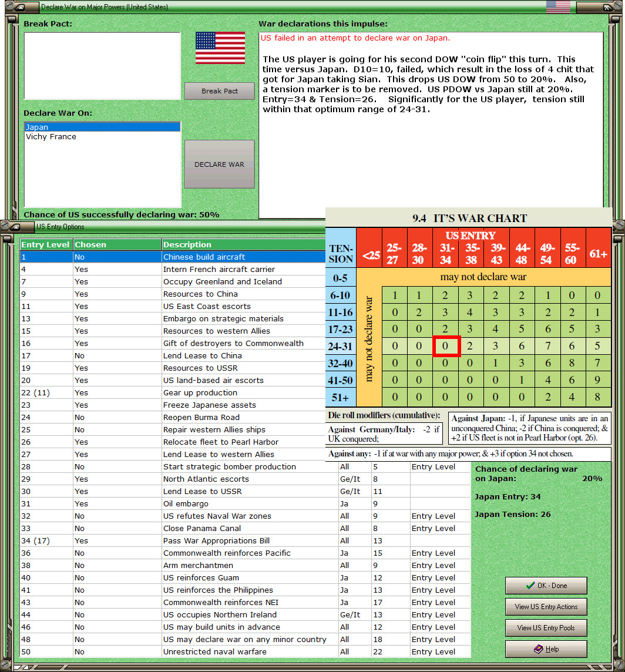
Task: Open View US Entry Pools
Action: point(546,627)
